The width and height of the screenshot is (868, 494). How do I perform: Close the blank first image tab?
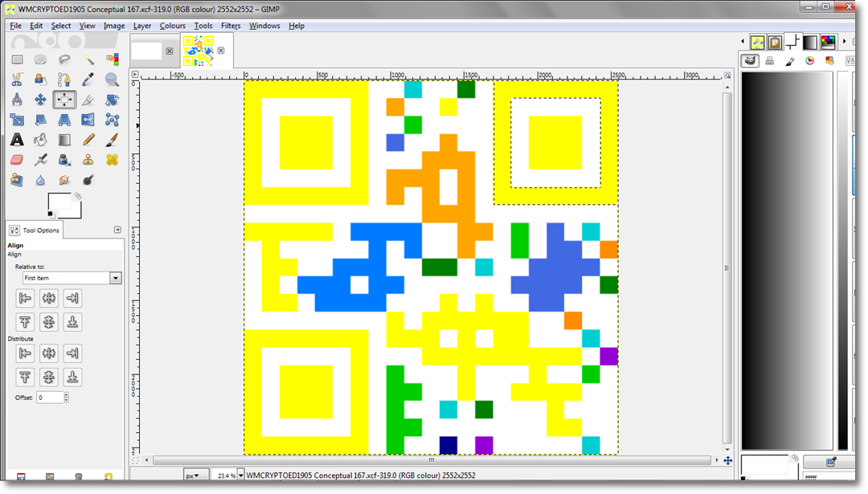(170, 51)
